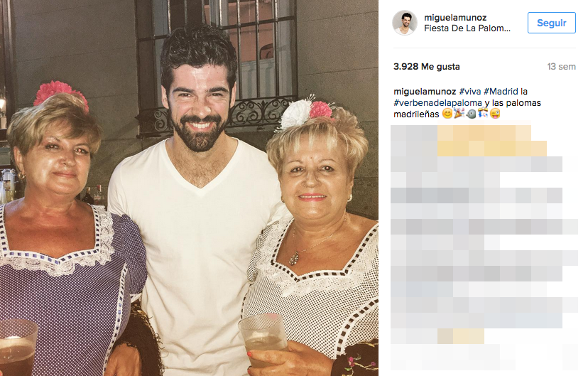View the 3.928 Me gusta likes list
Screen dimensions: 588x376
pos(426,66)
